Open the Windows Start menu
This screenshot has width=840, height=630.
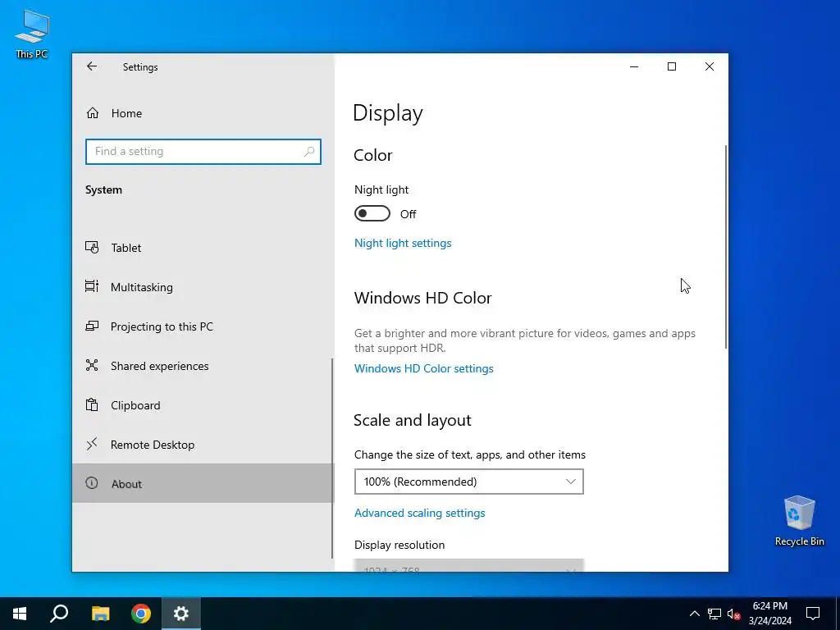pyautogui.click(x=20, y=614)
